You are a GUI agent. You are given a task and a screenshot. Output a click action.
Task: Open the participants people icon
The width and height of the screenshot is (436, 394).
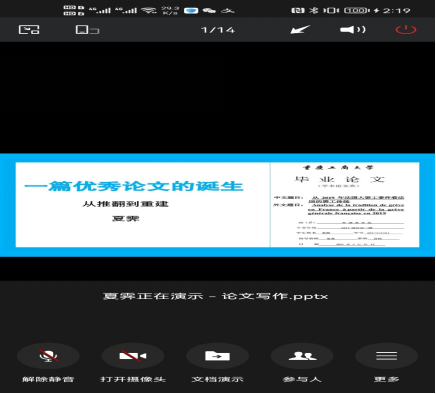pyautogui.click(x=302, y=356)
